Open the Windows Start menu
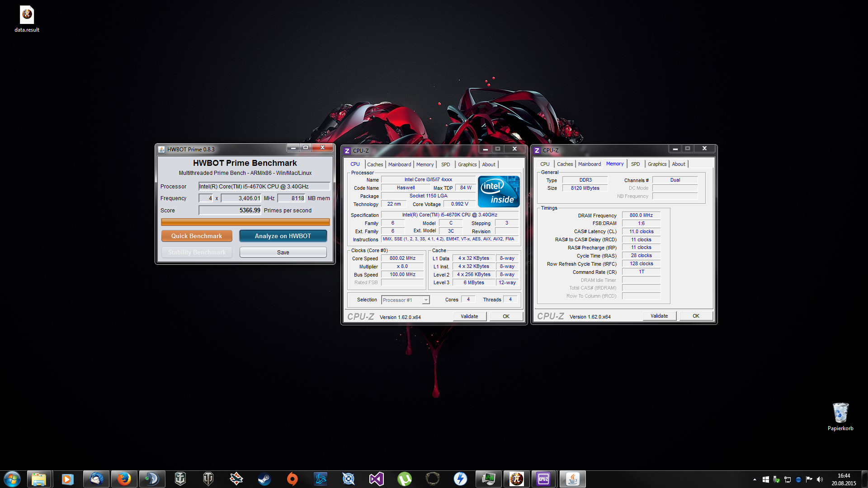868x488 pixels. tap(12, 479)
